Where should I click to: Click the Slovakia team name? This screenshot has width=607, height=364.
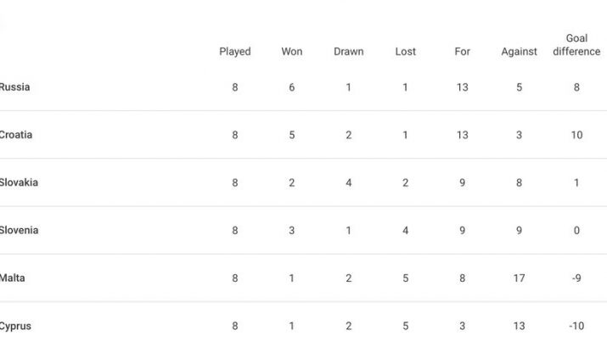(19, 182)
